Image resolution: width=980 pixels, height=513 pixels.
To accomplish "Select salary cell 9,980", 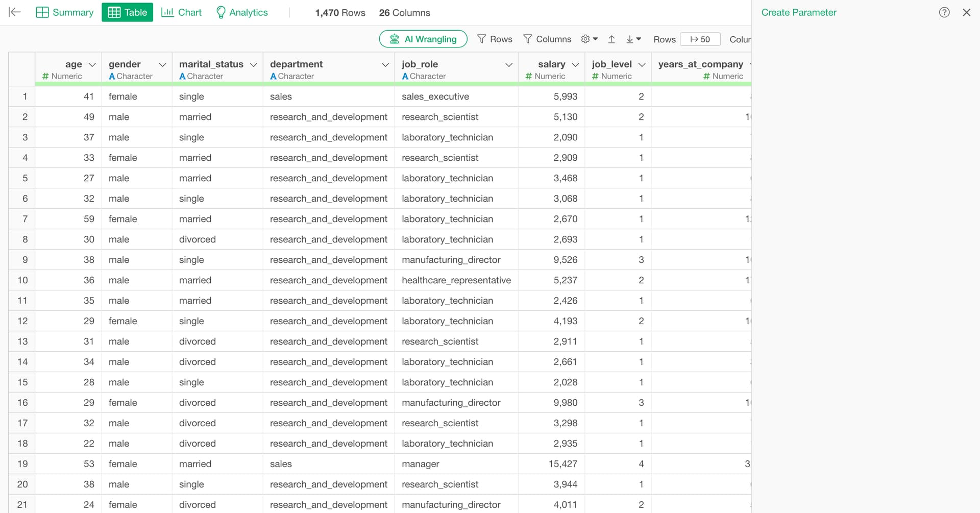I will pos(551,403).
